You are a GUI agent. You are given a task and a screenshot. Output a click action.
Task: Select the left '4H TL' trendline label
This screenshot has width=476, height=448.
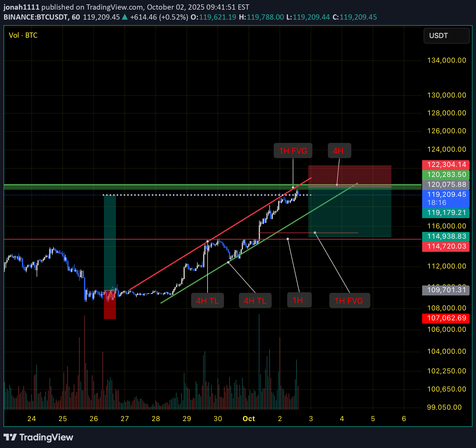pyautogui.click(x=207, y=300)
